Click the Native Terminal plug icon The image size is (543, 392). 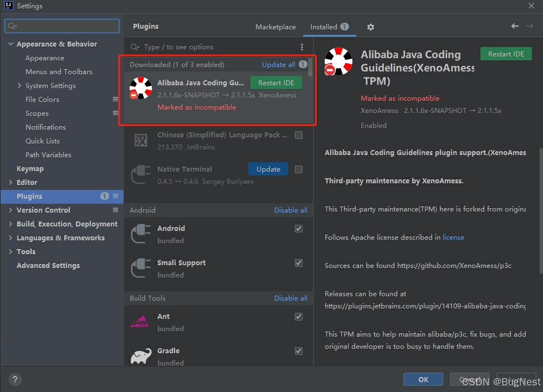[141, 174]
